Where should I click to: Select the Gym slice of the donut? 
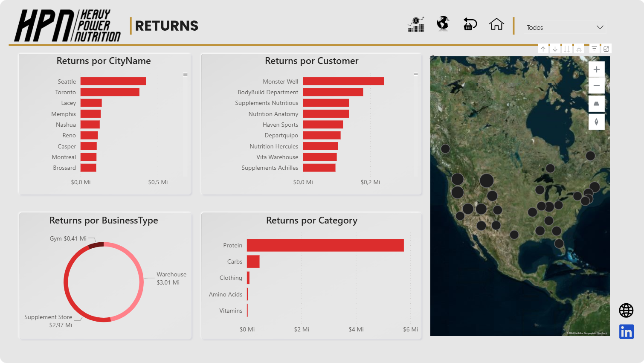pos(96,245)
